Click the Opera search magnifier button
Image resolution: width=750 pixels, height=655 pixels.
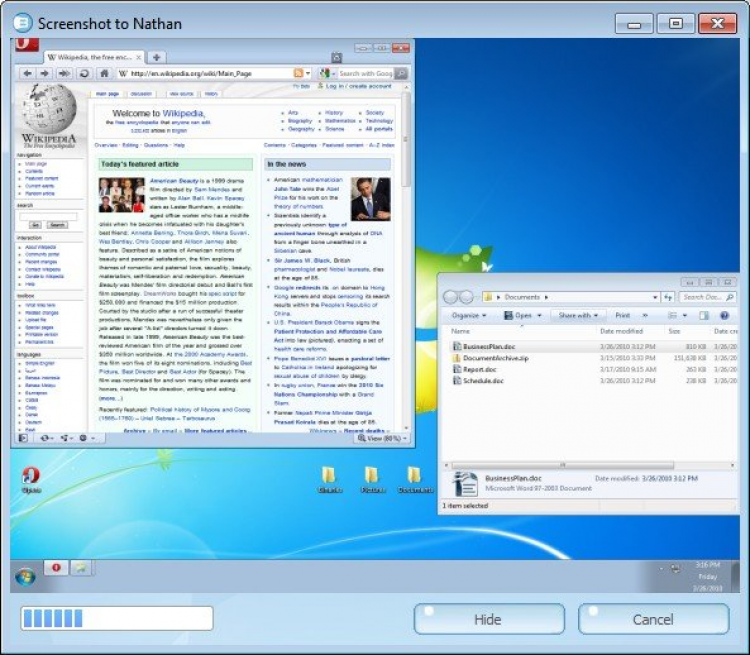tap(401, 73)
